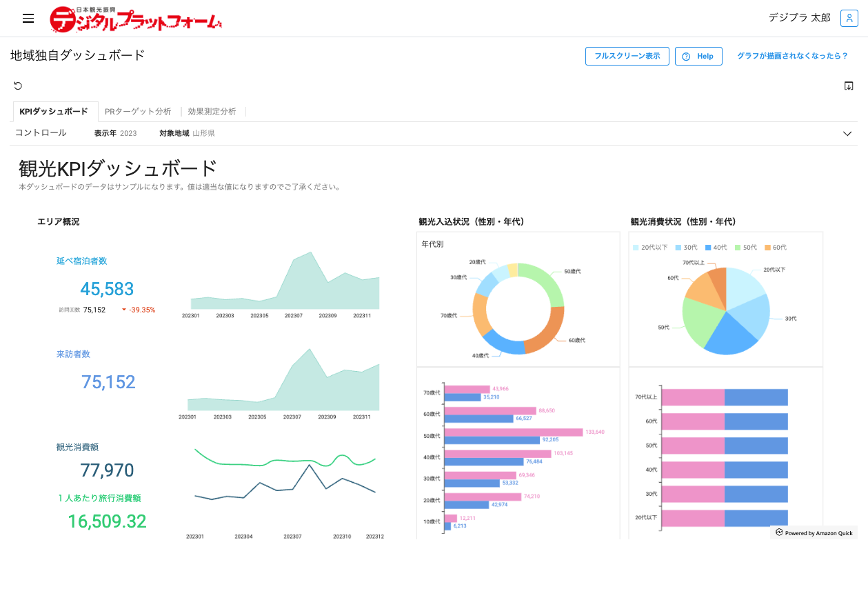Toggle the 40代 legend color swatch
The height and width of the screenshot is (600, 868).
coord(708,247)
